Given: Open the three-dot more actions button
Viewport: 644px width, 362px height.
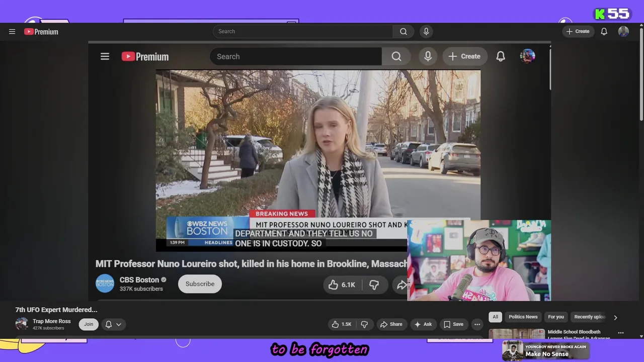Looking at the screenshot, I should coord(477,324).
